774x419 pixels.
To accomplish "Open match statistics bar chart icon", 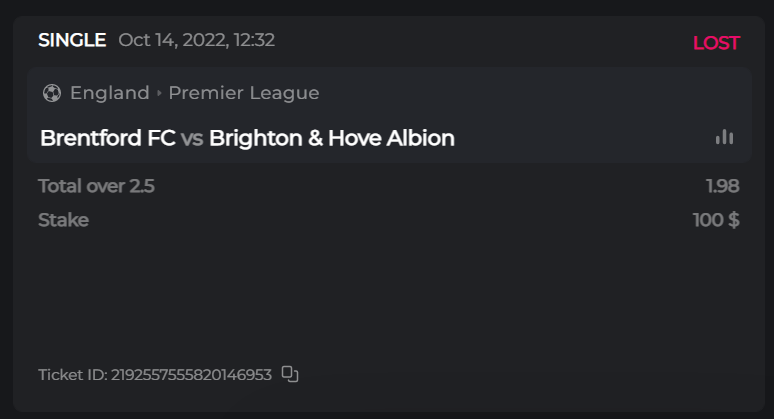I will pyautogui.click(x=724, y=138).
